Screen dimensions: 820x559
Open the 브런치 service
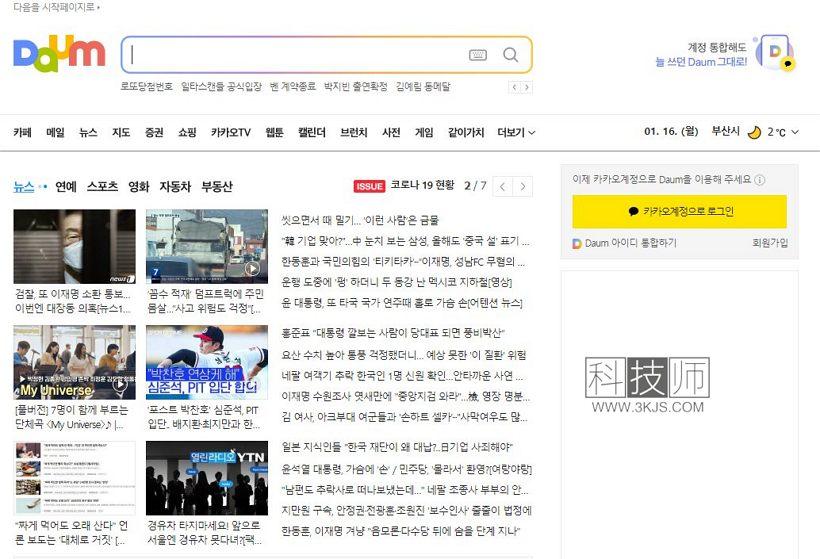(x=354, y=132)
